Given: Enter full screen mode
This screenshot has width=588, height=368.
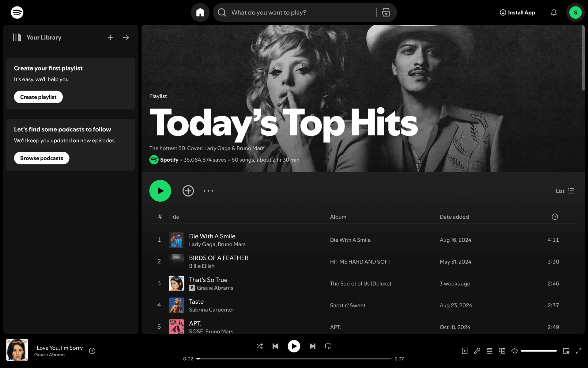Looking at the screenshot, I should point(579,351).
